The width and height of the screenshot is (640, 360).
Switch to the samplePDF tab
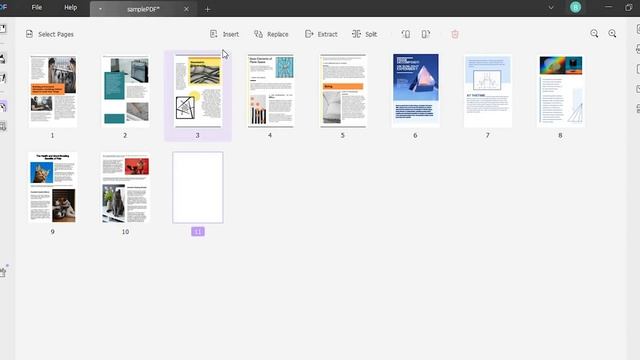pyautogui.click(x=143, y=9)
